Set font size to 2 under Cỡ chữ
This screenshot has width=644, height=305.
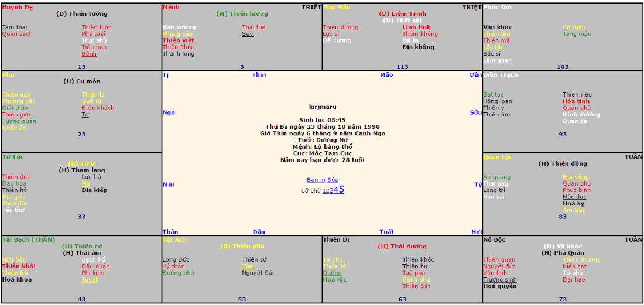pyautogui.click(x=328, y=191)
